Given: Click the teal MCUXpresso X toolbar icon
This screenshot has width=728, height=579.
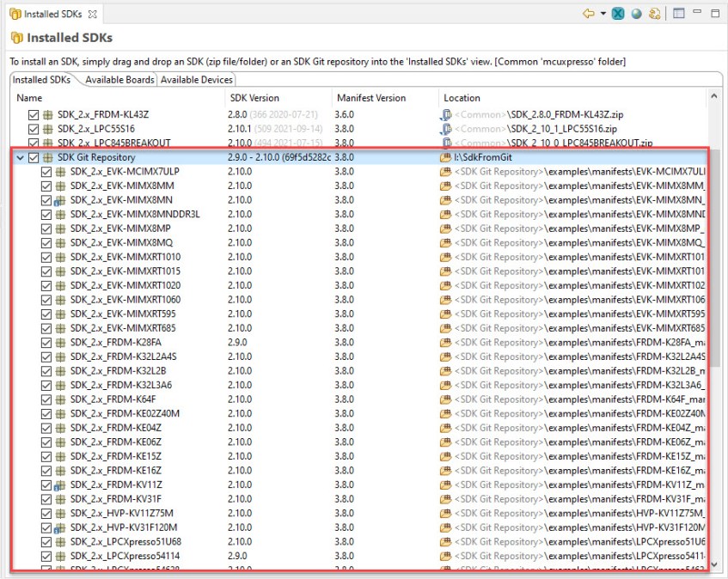Looking at the screenshot, I should tap(618, 14).
